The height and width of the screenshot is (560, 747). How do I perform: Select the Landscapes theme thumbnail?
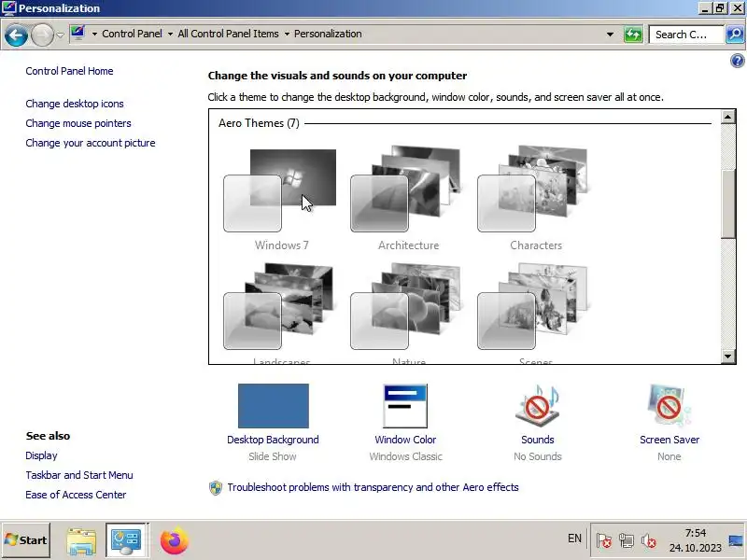click(x=281, y=306)
